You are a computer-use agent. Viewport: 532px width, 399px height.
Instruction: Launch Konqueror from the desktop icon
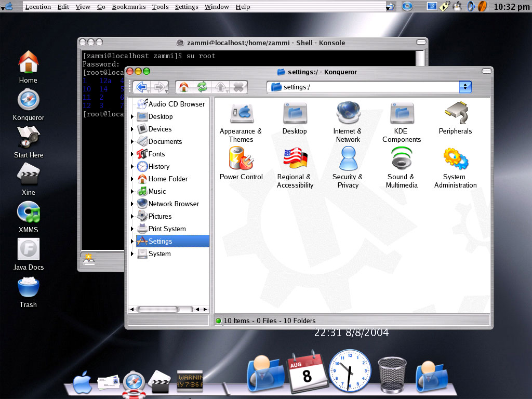29,105
